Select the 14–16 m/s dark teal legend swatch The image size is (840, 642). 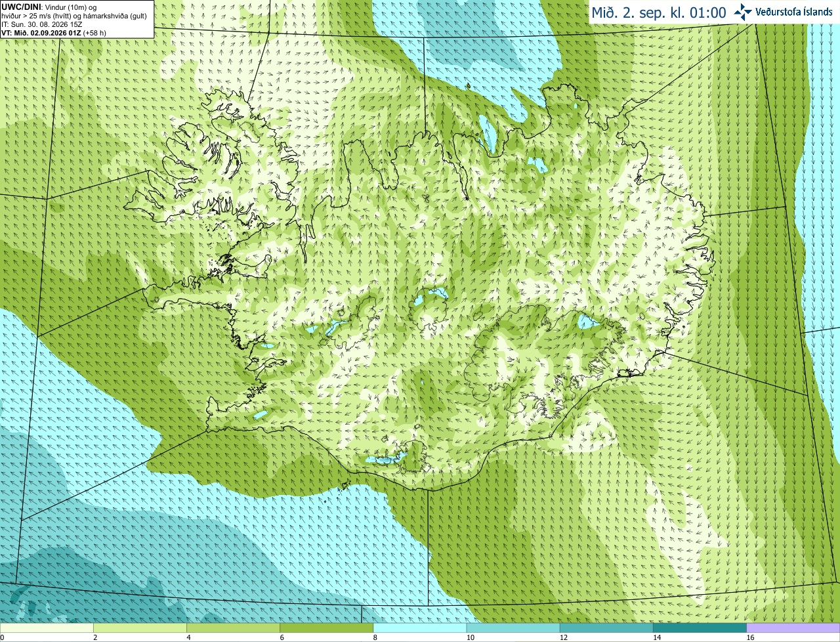pyautogui.click(x=700, y=628)
